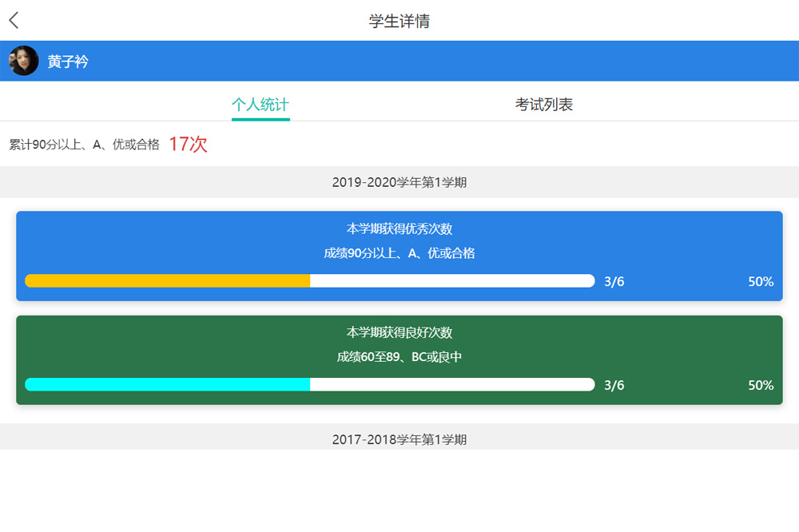Viewport: 799px width, 532px height.
Task: Click 50% value in the green card
Action: coord(760,386)
